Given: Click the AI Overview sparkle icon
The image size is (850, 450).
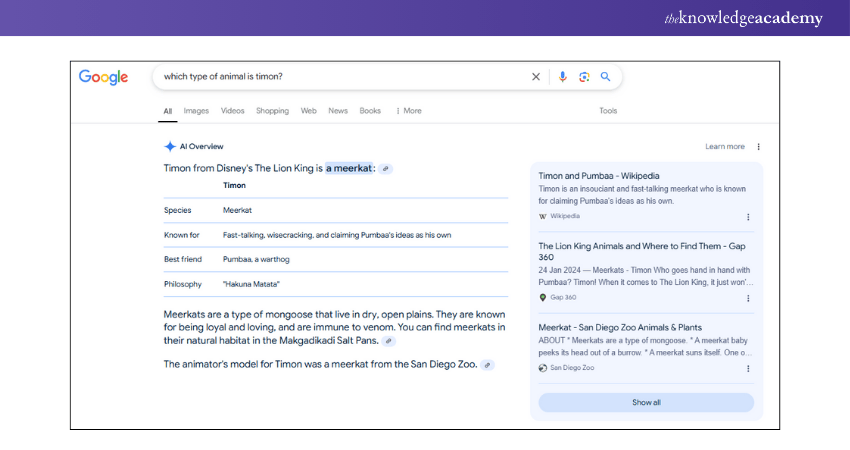Looking at the screenshot, I should [170, 146].
